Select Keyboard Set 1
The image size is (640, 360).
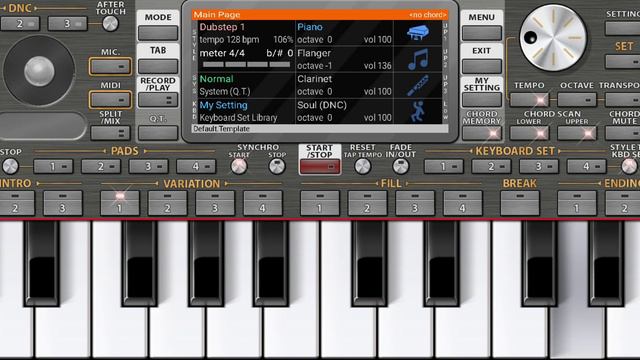point(444,167)
